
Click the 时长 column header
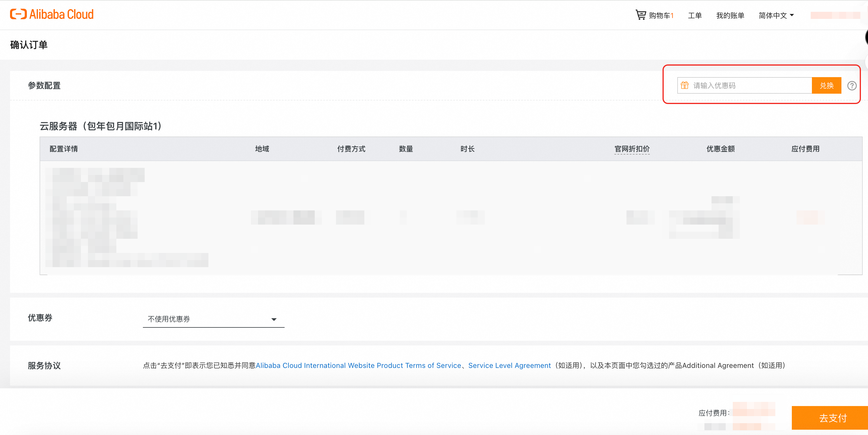(x=467, y=149)
